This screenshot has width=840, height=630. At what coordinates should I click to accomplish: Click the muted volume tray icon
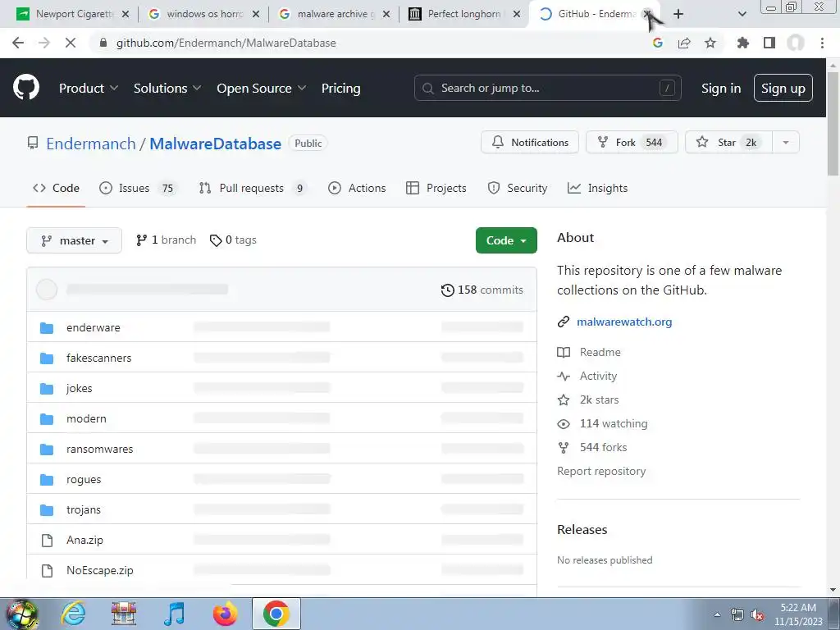click(x=757, y=615)
